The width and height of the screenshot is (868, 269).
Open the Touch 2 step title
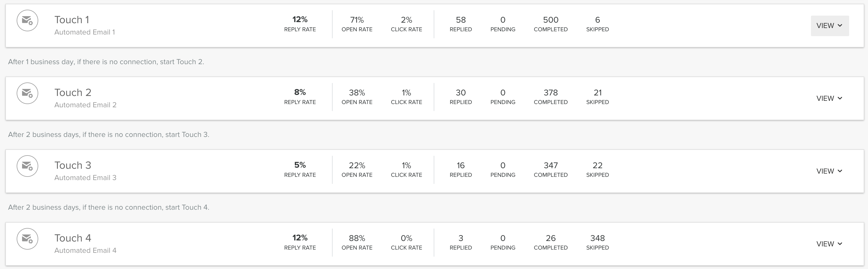click(x=73, y=92)
